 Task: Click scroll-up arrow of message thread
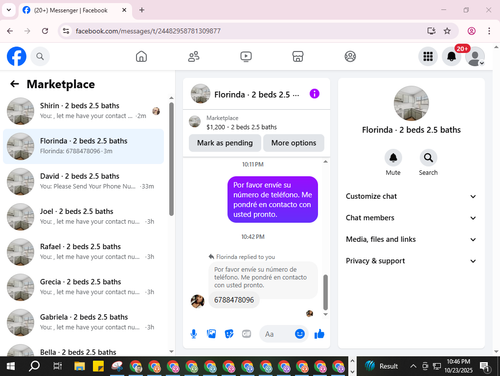coord(326,162)
